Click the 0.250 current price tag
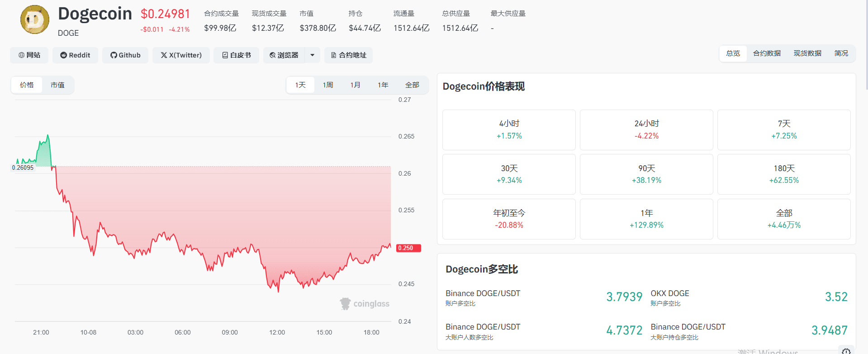Screen dimensions: 868x354 408,248
